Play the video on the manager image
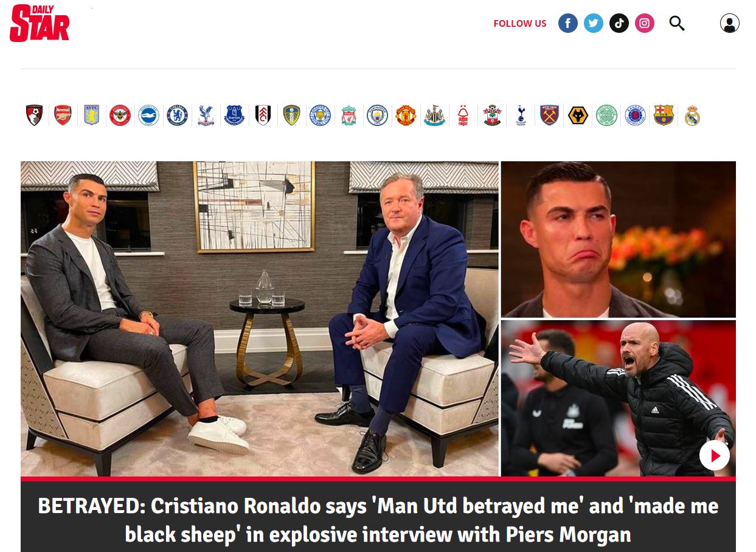The width and height of the screenshot is (756, 552). pyautogui.click(x=714, y=455)
